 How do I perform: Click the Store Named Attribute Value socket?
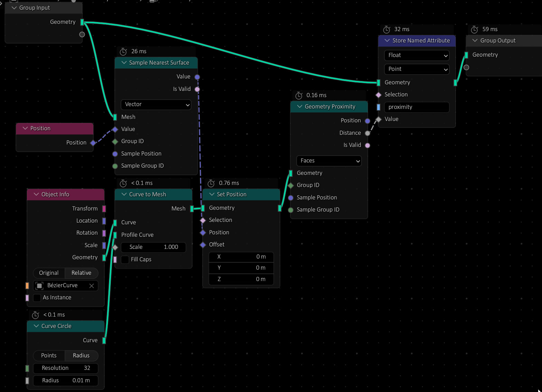(x=379, y=119)
